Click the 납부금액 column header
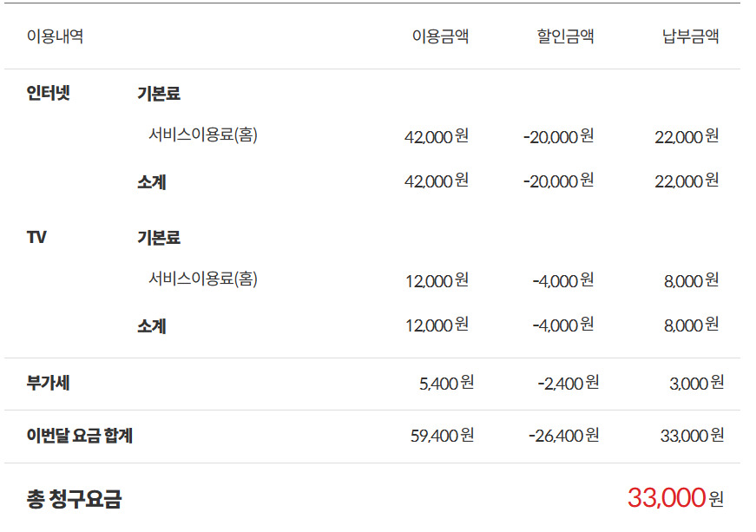 pos(690,36)
